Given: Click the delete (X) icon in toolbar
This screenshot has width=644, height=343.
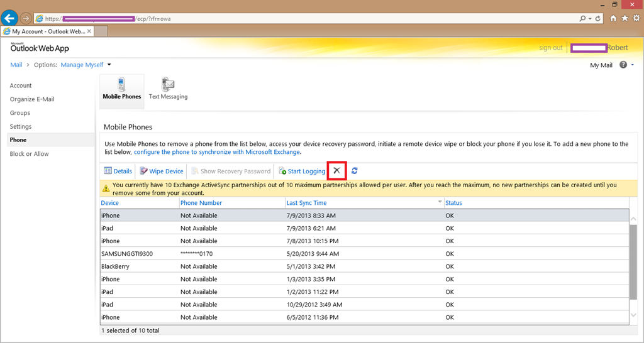Looking at the screenshot, I should click(336, 171).
